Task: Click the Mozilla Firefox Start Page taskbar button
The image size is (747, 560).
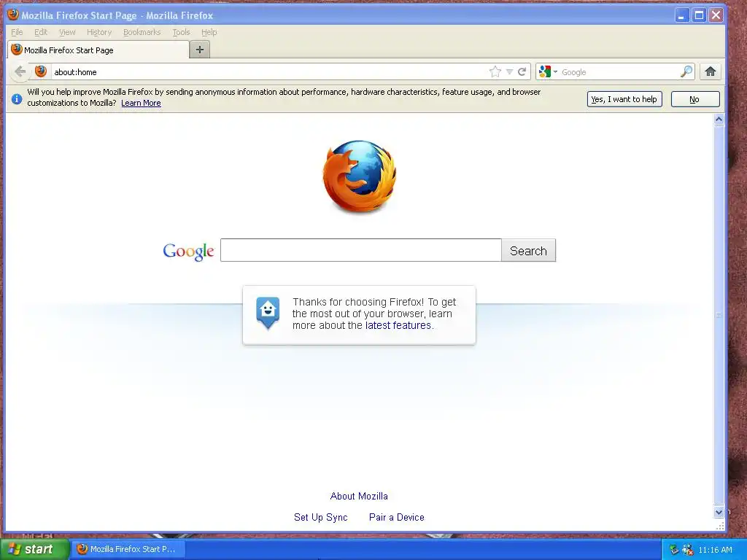Action: [127, 549]
